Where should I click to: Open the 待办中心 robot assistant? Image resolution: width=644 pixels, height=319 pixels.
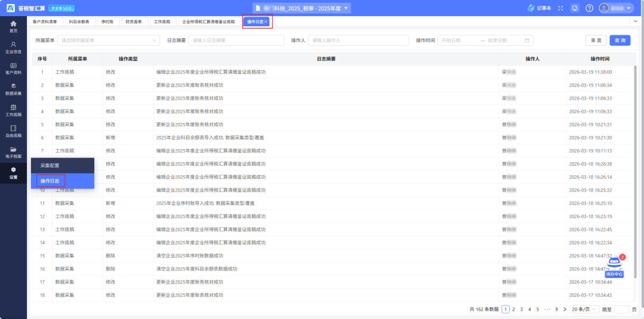click(614, 267)
